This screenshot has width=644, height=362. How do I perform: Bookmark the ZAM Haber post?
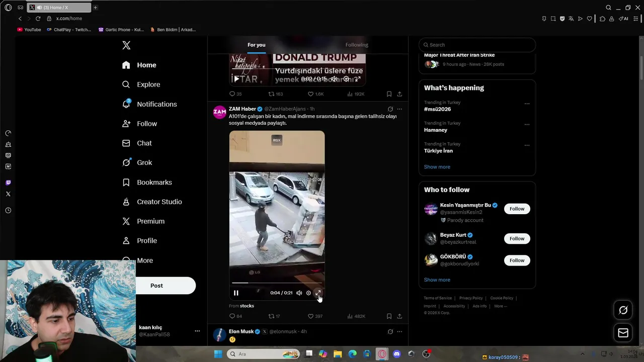tap(389, 316)
